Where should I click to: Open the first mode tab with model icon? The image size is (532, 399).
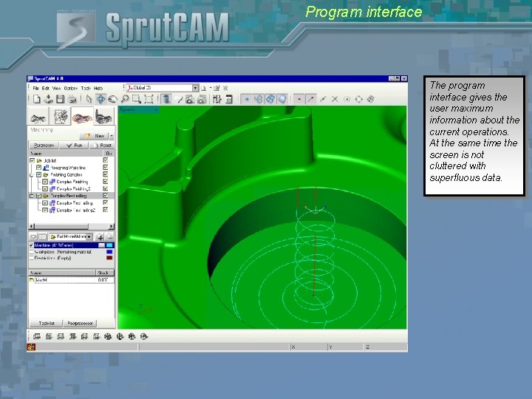[38, 116]
